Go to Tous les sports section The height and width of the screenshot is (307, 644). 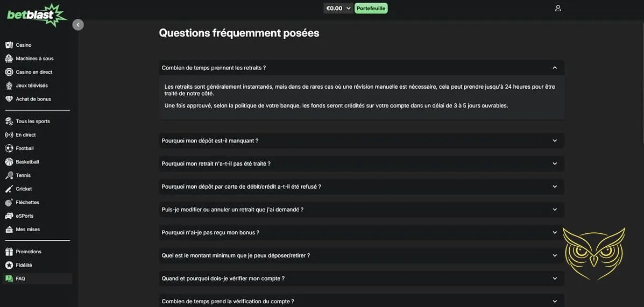pyautogui.click(x=33, y=122)
